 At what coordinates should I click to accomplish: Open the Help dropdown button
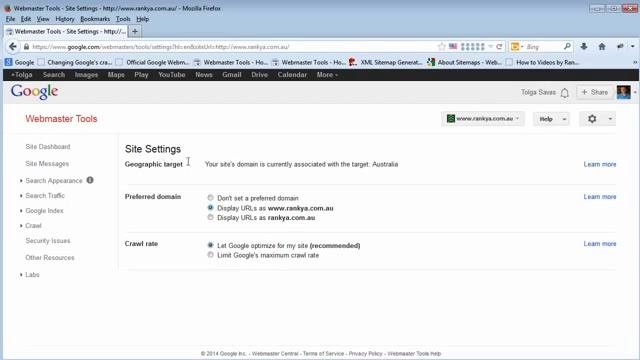pyautogui.click(x=551, y=119)
